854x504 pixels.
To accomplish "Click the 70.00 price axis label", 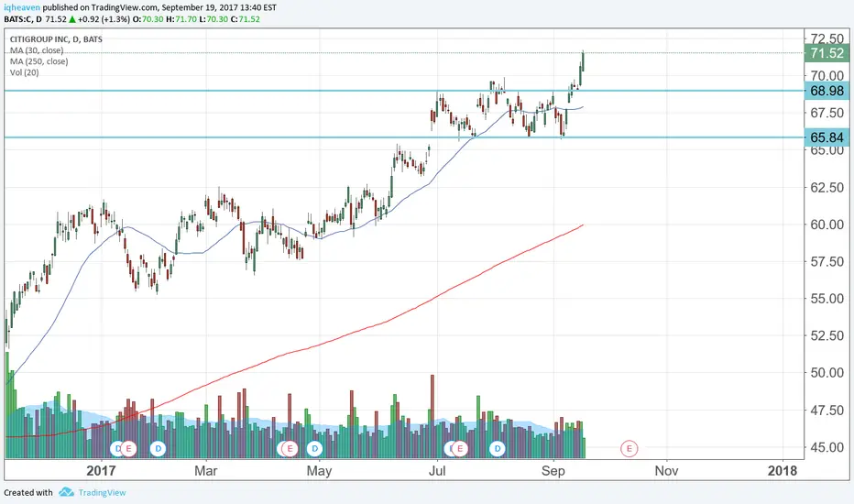I will 827,76.
